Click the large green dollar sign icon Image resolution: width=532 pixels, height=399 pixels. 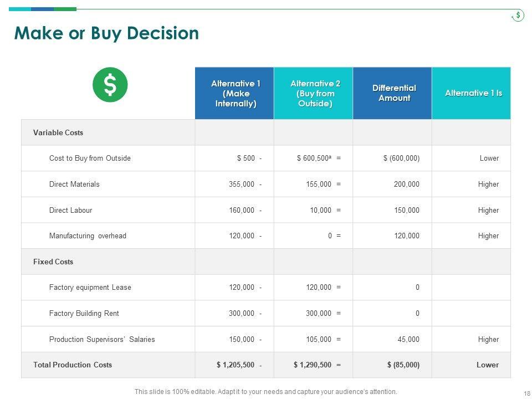coord(110,85)
